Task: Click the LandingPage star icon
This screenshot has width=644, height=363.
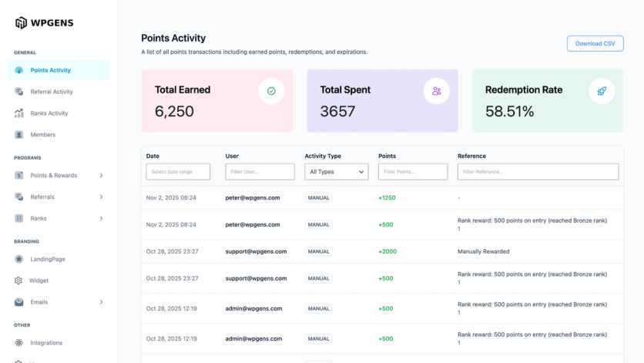Action: pyautogui.click(x=19, y=259)
